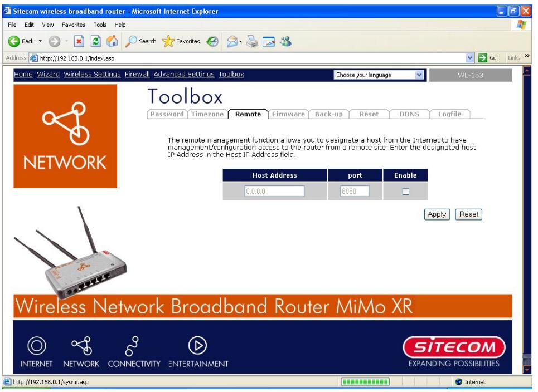
Task: Open the File menu
Action: (12, 24)
